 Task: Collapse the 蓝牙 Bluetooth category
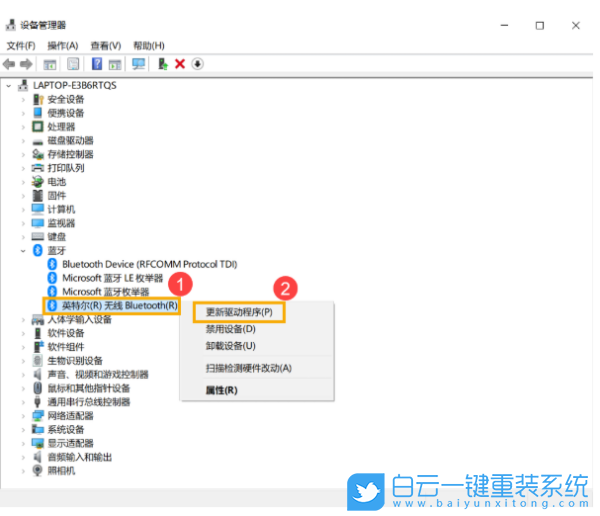click(23, 251)
